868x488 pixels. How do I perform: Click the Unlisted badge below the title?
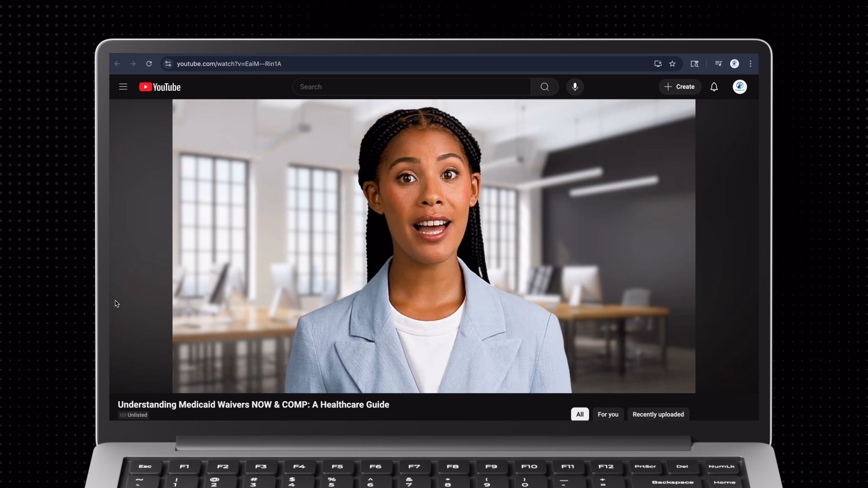134,415
